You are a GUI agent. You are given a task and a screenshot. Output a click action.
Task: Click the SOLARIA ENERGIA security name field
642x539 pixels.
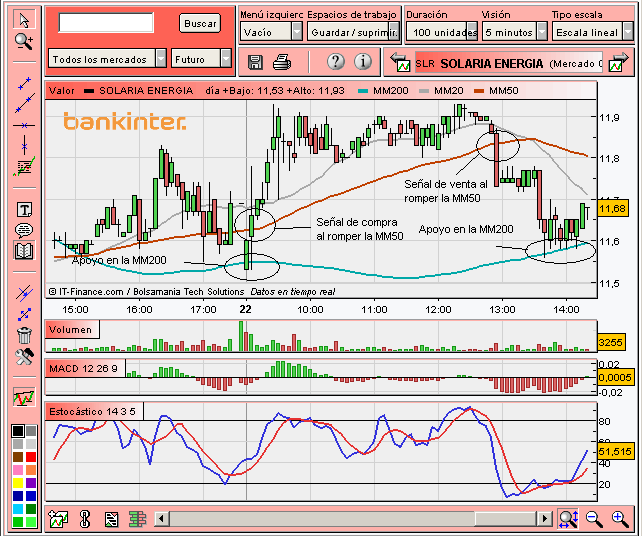point(509,63)
